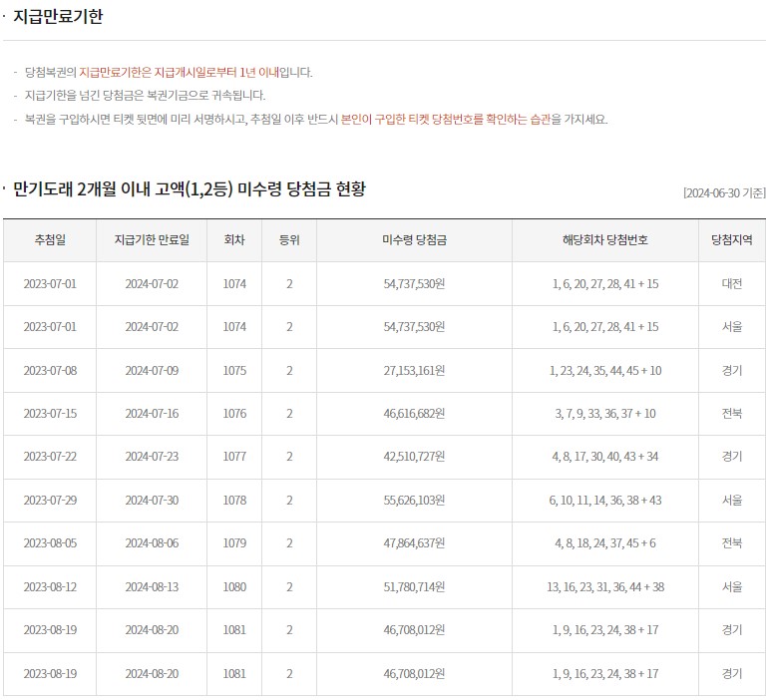The width and height of the screenshot is (767, 700).
Task: Click draw date 2023-07-15
Action: tap(50, 414)
